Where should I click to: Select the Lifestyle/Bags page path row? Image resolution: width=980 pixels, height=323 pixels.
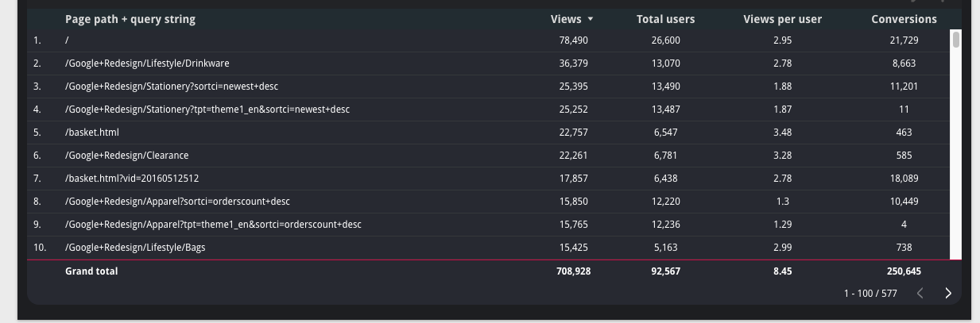(x=489, y=248)
